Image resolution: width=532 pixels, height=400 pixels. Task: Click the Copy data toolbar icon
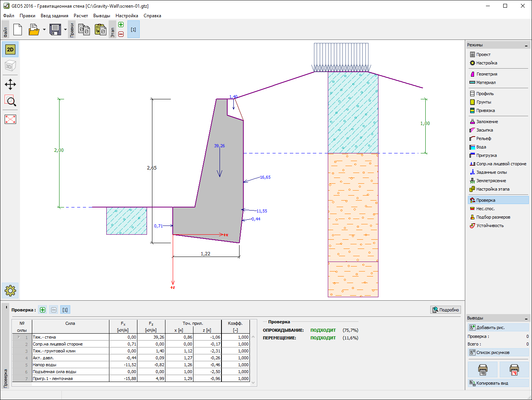84,30
